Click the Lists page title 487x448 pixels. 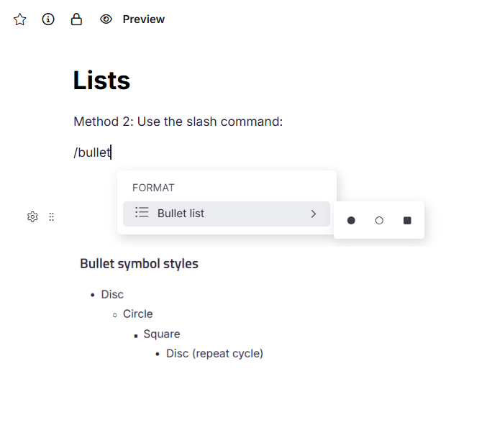[x=101, y=81]
